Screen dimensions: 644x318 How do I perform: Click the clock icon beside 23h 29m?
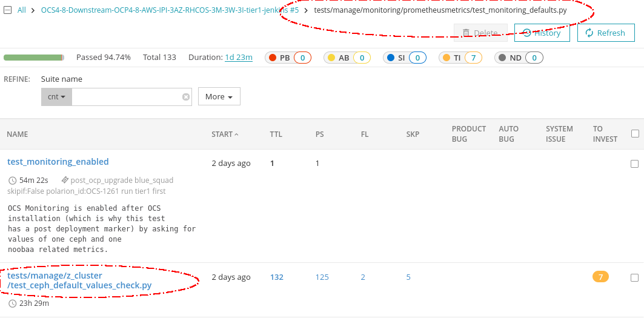point(13,303)
